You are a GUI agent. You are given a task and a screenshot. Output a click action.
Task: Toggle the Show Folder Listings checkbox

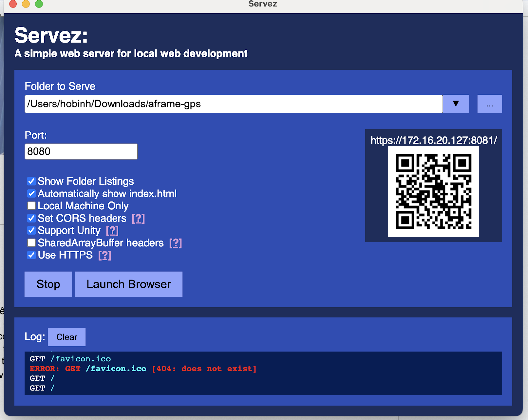(31, 181)
